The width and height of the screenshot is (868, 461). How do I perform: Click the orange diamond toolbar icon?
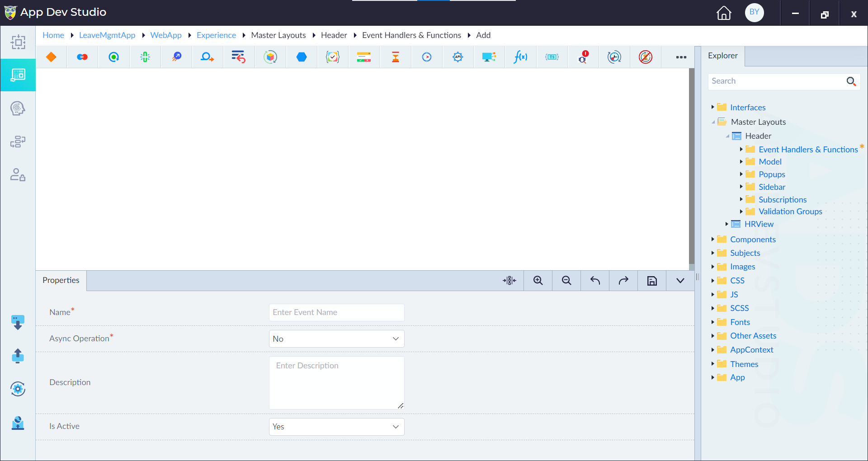(x=51, y=57)
